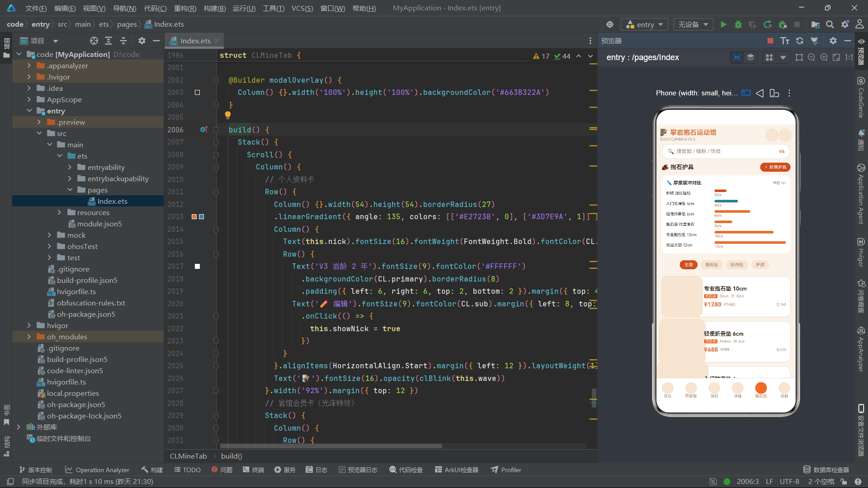Click the crosshair target icon left of entry selector
868x488 pixels.
click(x=610, y=24)
